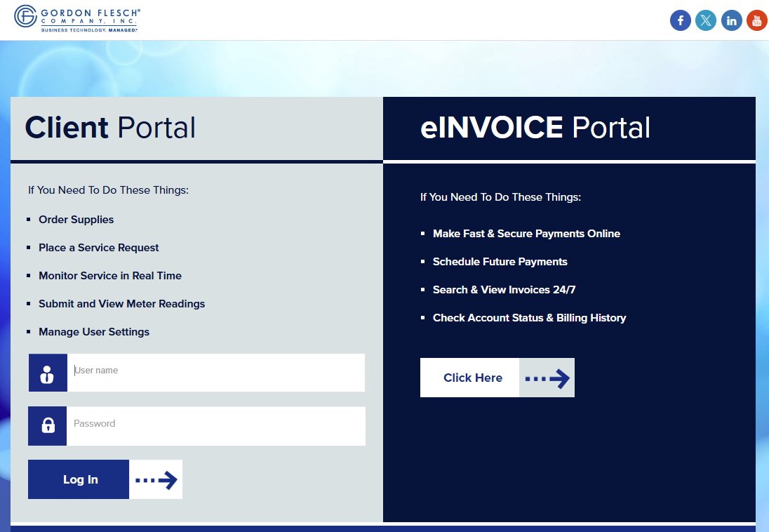The width and height of the screenshot is (769, 532).
Task: Click the dotted arrow next to Click Here
Action: 547,378
